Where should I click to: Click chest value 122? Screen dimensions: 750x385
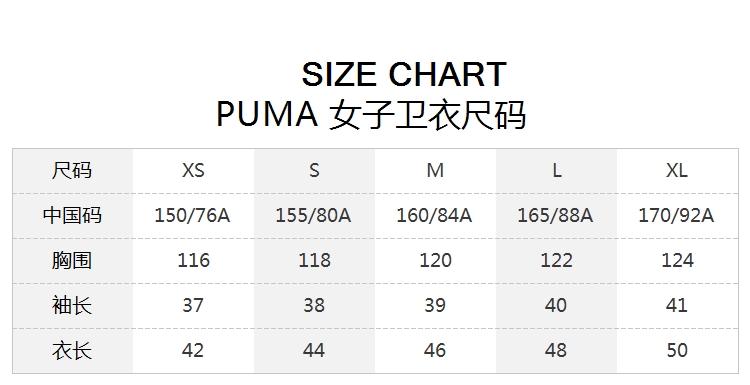coord(556,261)
